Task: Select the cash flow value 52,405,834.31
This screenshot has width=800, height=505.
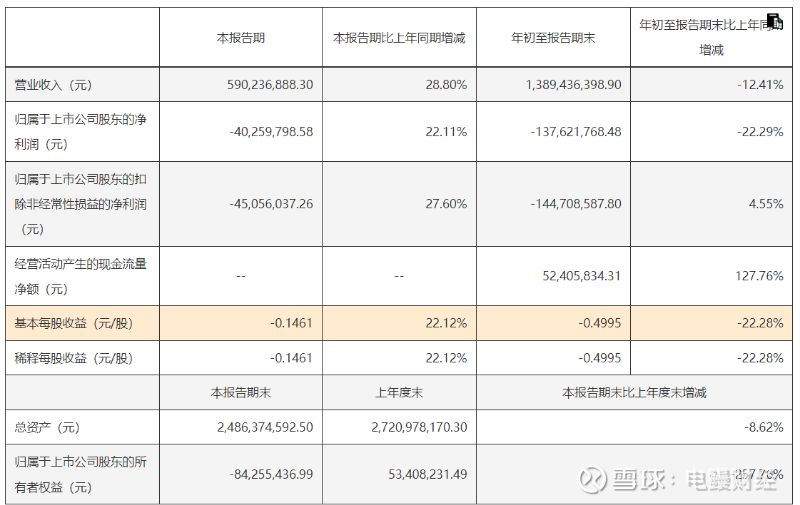Action: 575,275
